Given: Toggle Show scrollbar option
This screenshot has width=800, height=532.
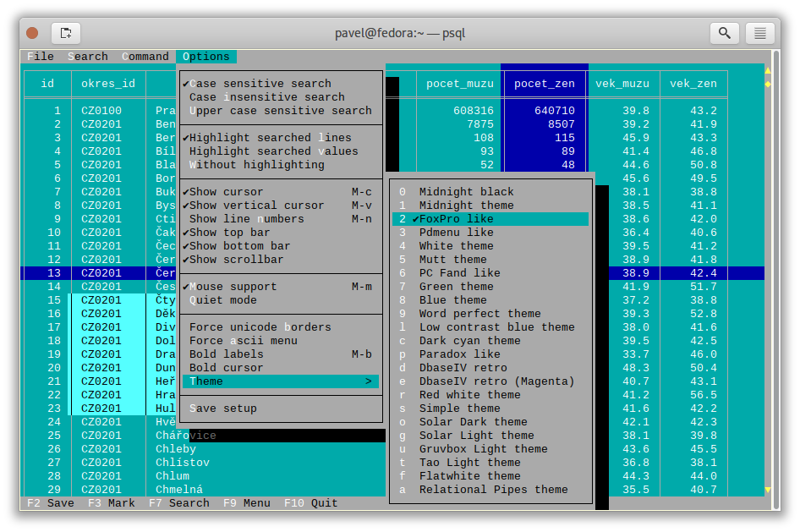Looking at the screenshot, I should 281,259.
